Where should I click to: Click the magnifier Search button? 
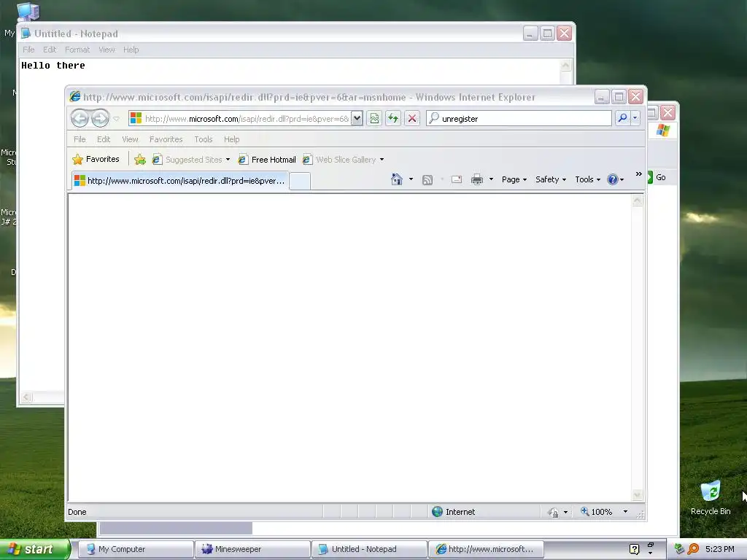pos(622,118)
